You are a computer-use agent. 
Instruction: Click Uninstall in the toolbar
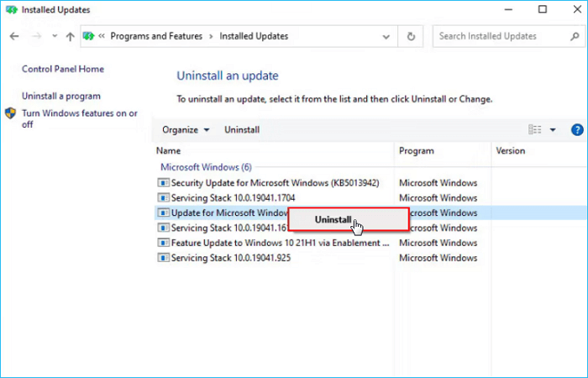click(x=242, y=129)
